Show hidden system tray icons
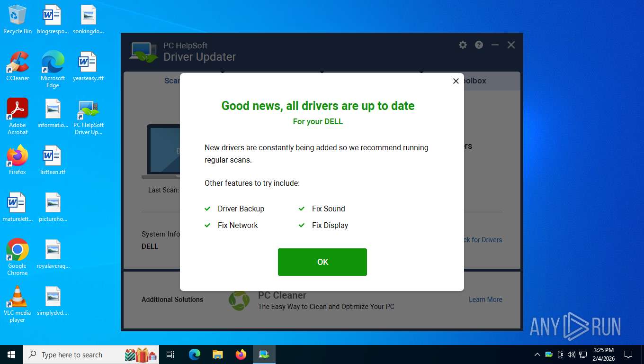 (x=537, y=355)
